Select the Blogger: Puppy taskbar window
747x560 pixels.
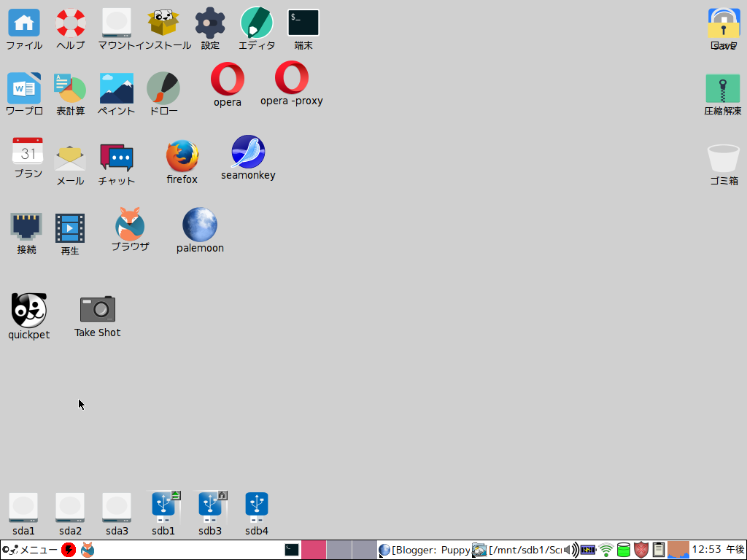425,550
